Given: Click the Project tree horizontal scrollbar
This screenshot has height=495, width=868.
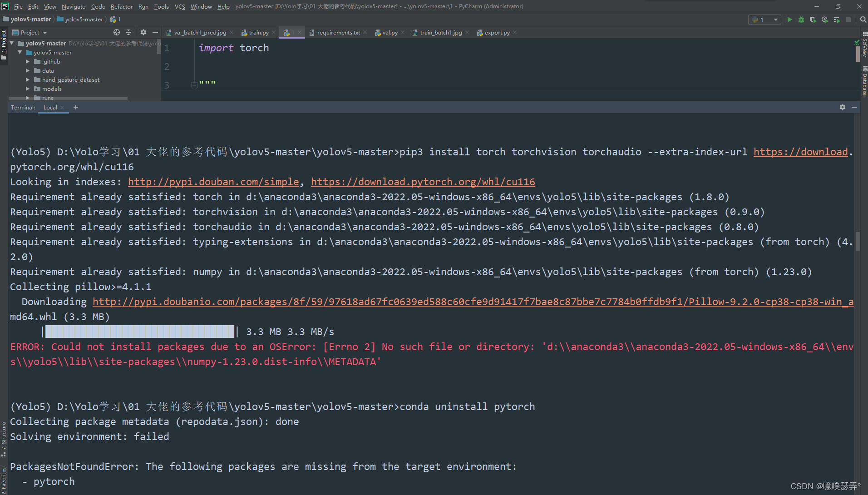Looking at the screenshot, I should (x=68, y=98).
